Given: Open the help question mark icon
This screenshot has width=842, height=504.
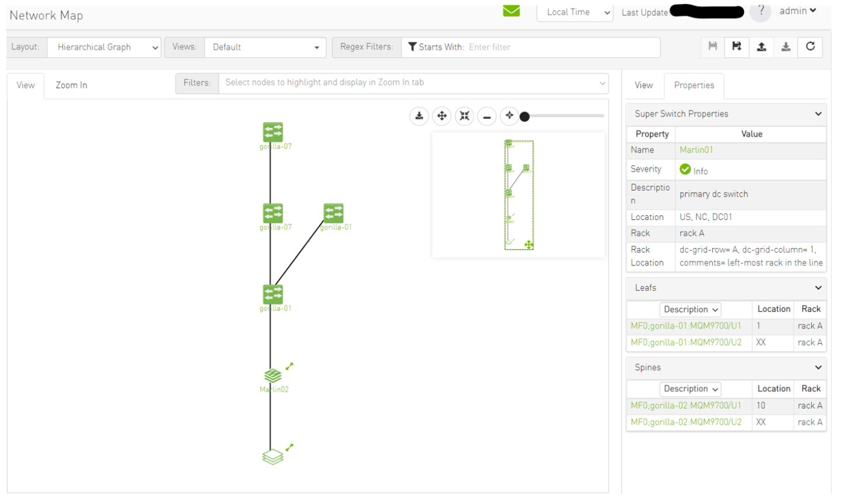Looking at the screenshot, I should (760, 11).
